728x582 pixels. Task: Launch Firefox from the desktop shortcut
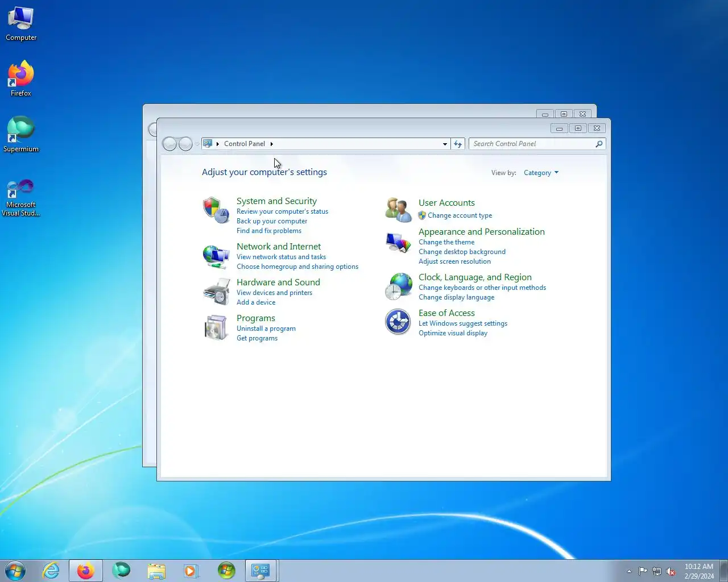tap(21, 78)
